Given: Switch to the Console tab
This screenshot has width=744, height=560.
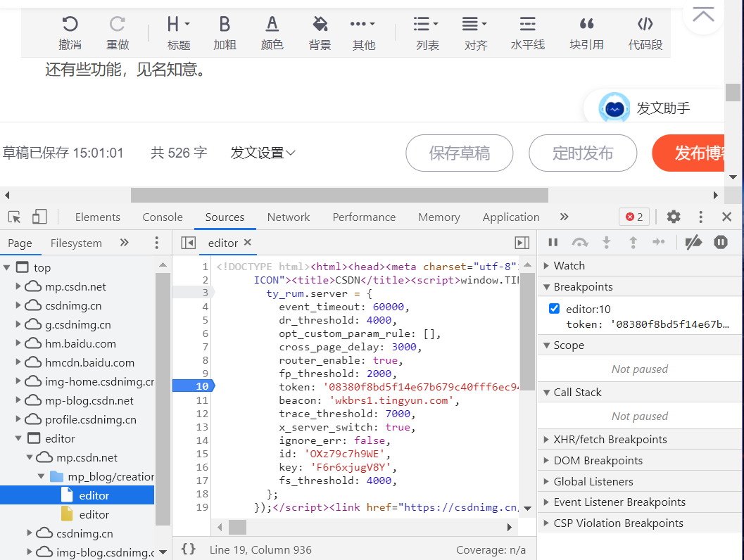Looking at the screenshot, I should pyautogui.click(x=163, y=217).
